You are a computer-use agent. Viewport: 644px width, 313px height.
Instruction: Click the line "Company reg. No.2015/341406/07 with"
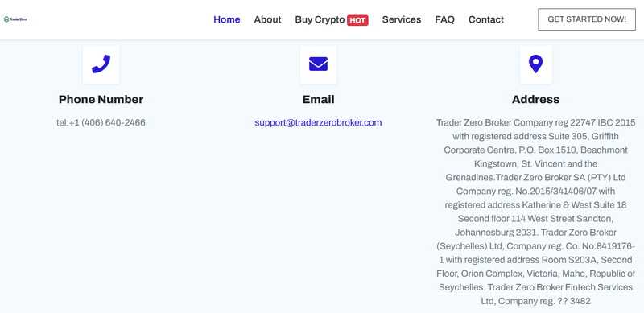[x=535, y=191]
